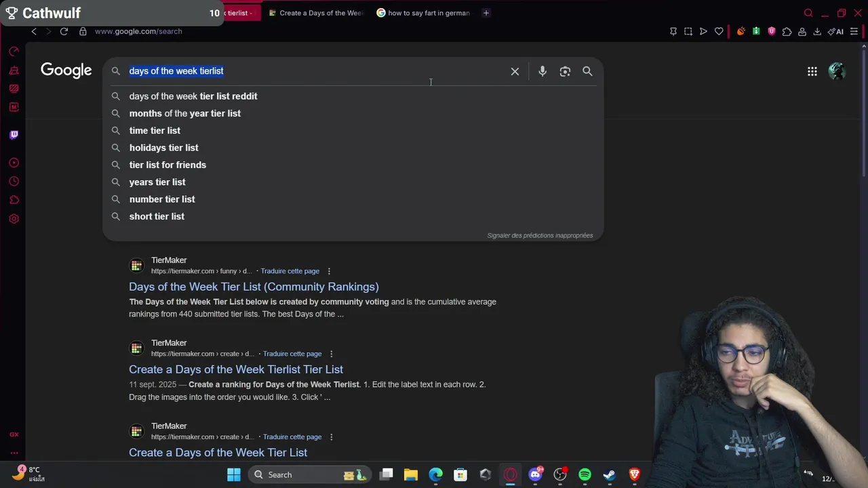Open File Explorer from the taskbar
The image size is (868, 488).
411,474
